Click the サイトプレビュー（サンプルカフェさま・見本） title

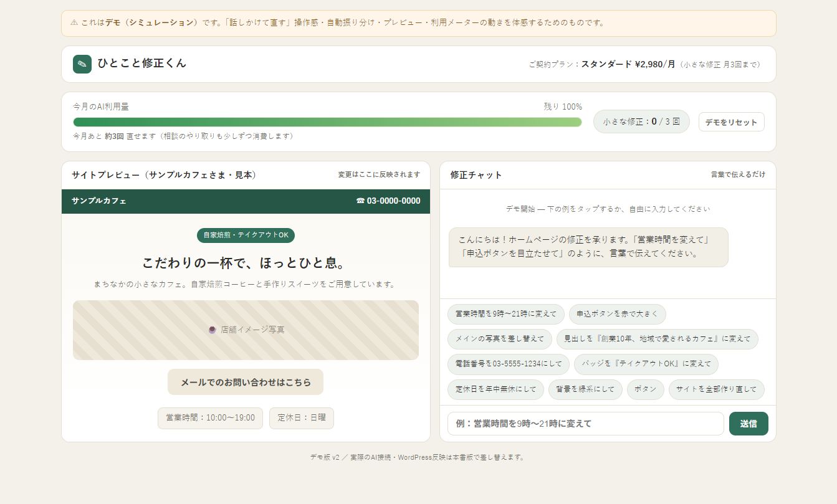pos(164,175)
